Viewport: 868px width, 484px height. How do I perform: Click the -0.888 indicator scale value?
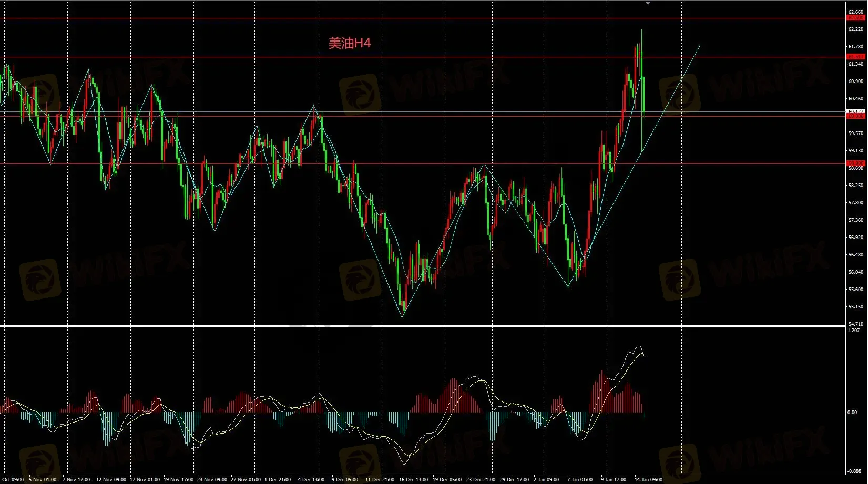pyautogui.click(x=854, y=471)
